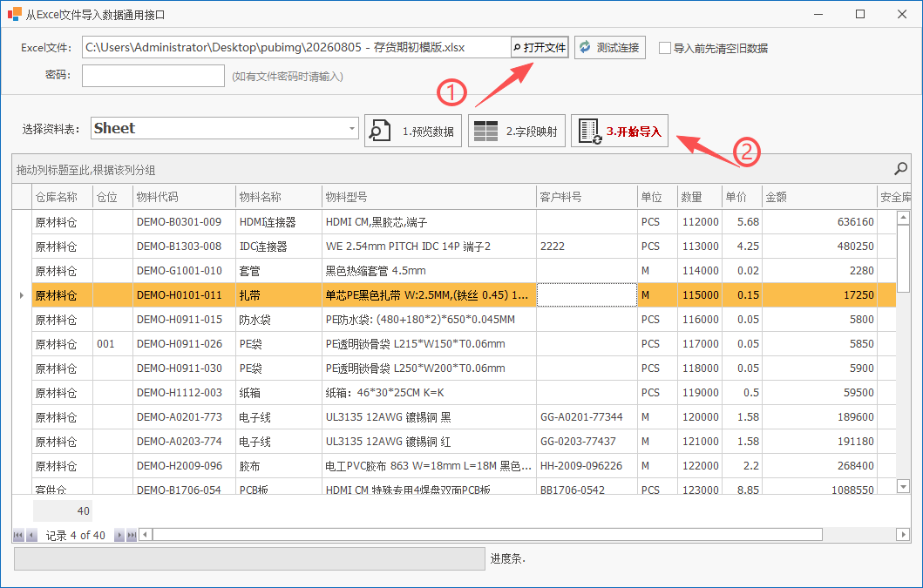
Task: Click the 客户料号 column header
Action: (x=587, y=197)
